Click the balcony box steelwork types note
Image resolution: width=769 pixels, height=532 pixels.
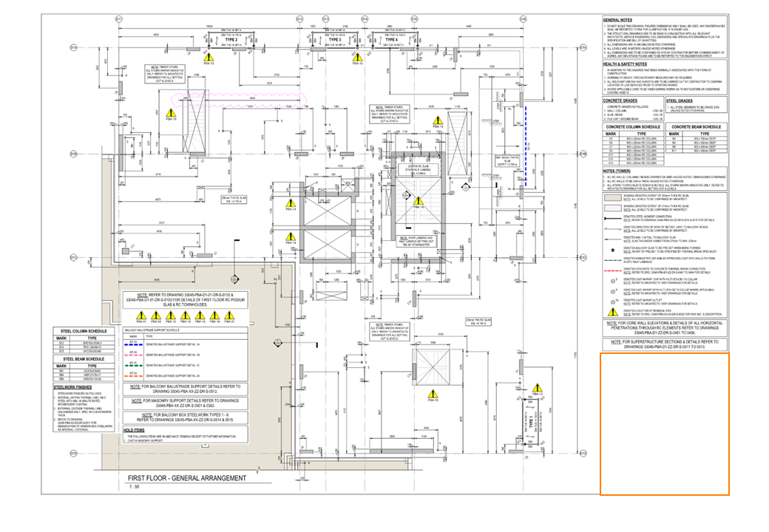click(186, 417)
